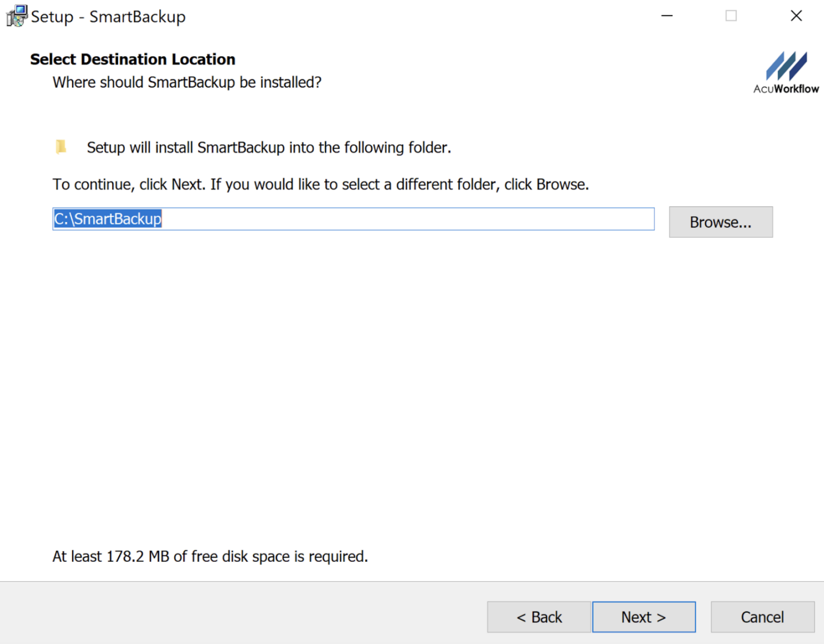Select the highlighted C:\SmartBackup text

pyautogui.click(x=108, y=218)
